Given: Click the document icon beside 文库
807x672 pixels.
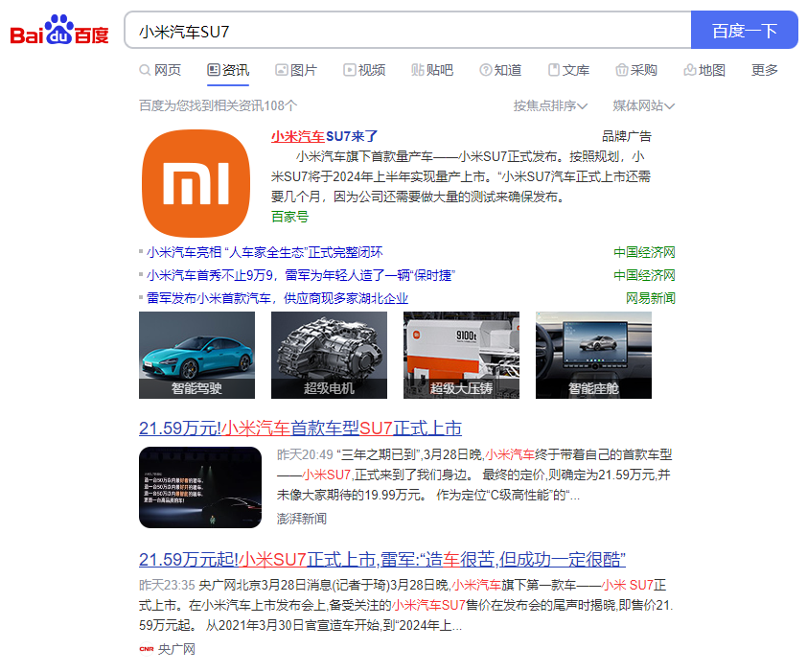Looking at the screenshot, I should click(x=554, y=70).
